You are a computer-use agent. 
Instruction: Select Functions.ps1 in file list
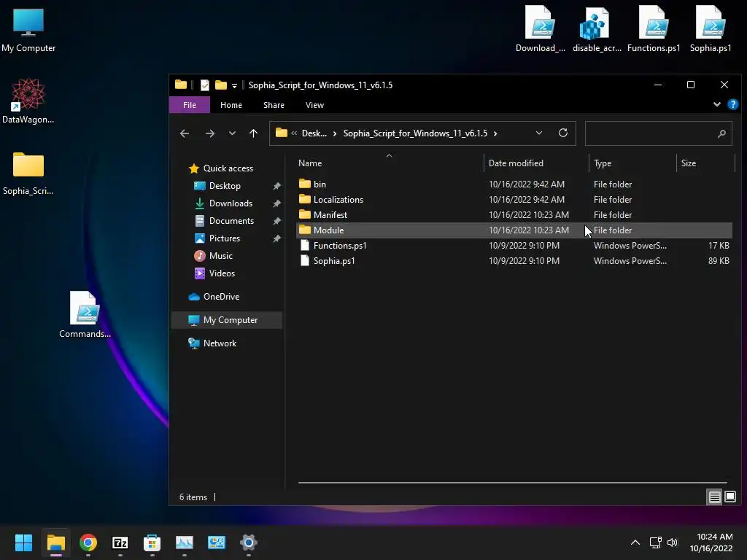pyautogui.click(x=514, y=245)
